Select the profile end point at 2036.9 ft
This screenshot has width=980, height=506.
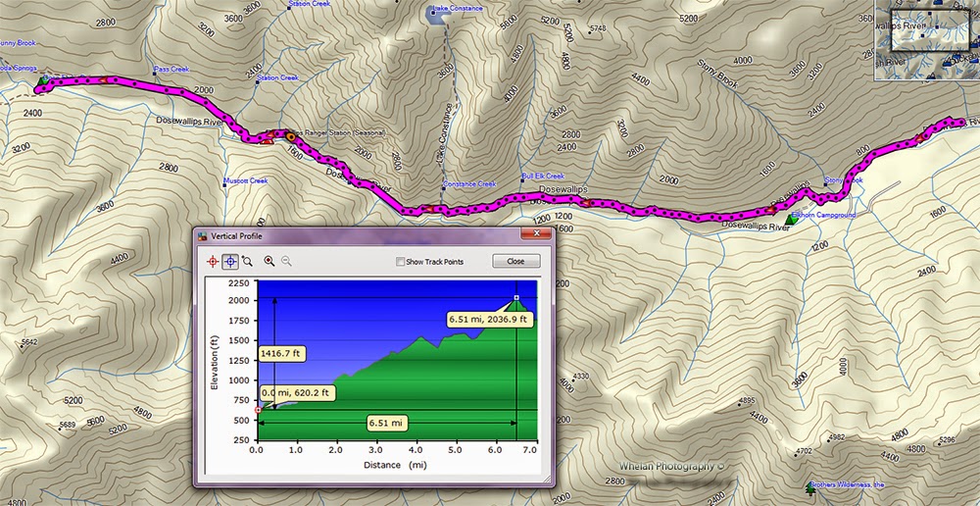point(516,298)
